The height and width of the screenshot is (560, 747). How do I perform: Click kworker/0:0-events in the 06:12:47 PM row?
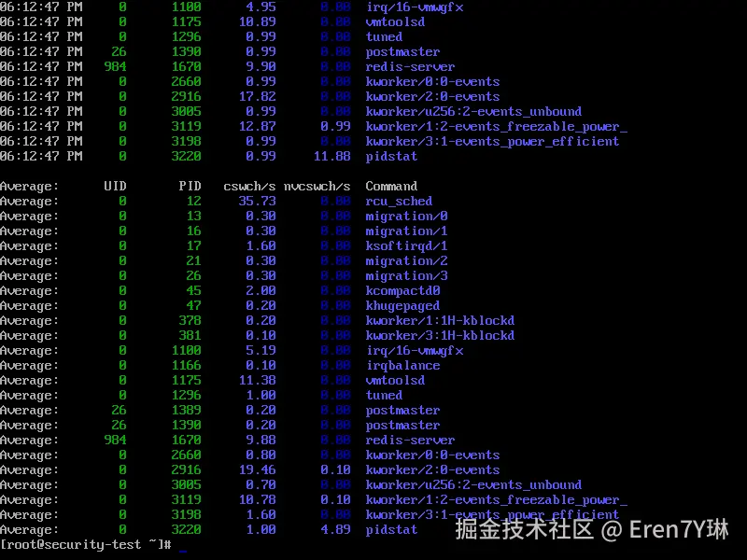432,81
